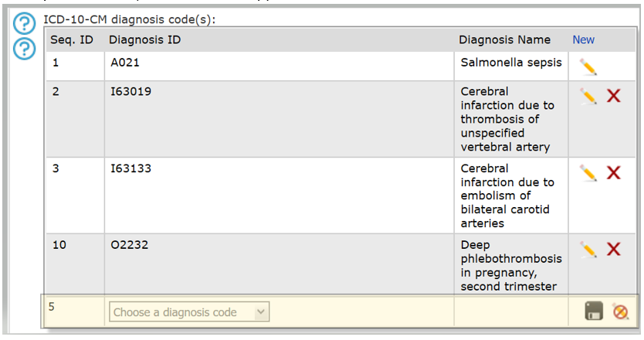Viewport: 644px width, 340px height.
Task: Delete the O2232 phlebothrombosis row
Action: tap(614, 249)
